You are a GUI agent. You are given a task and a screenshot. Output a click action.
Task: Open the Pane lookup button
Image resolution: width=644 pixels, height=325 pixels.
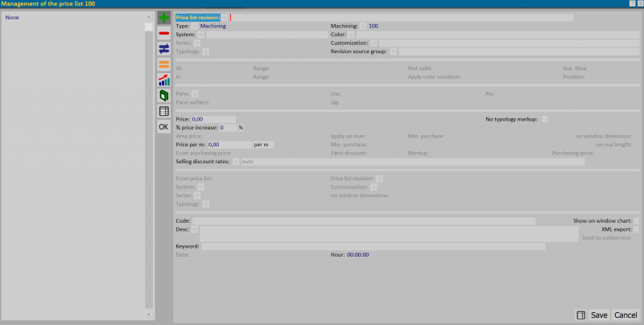coord(196,94)
